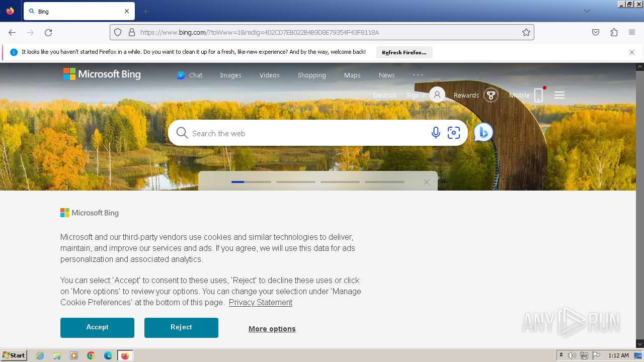Open Shopping section
The height and width of the screenshot is (362, 644).
click(x=311, y=75)
